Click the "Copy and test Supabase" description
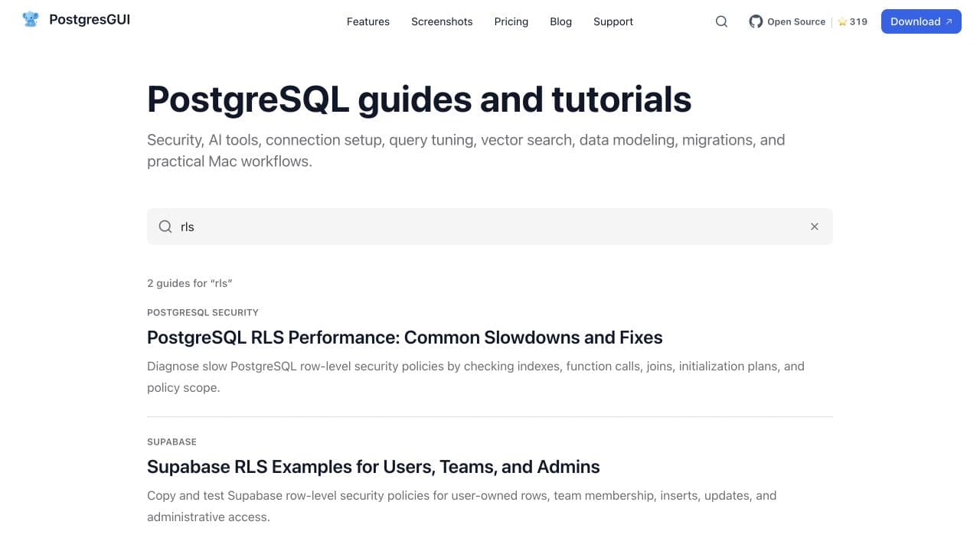 [462, 506]
